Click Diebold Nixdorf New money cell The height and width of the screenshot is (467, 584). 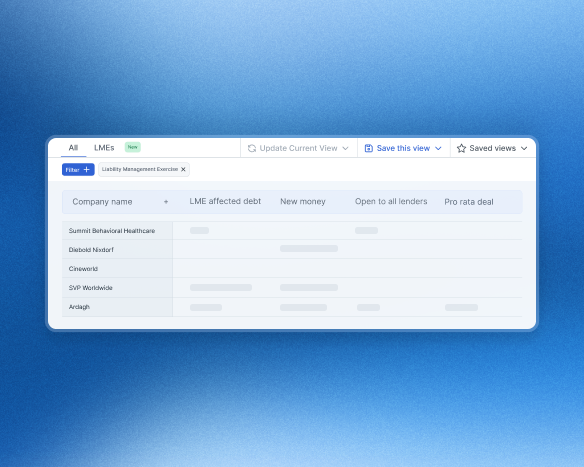[309, 248]
